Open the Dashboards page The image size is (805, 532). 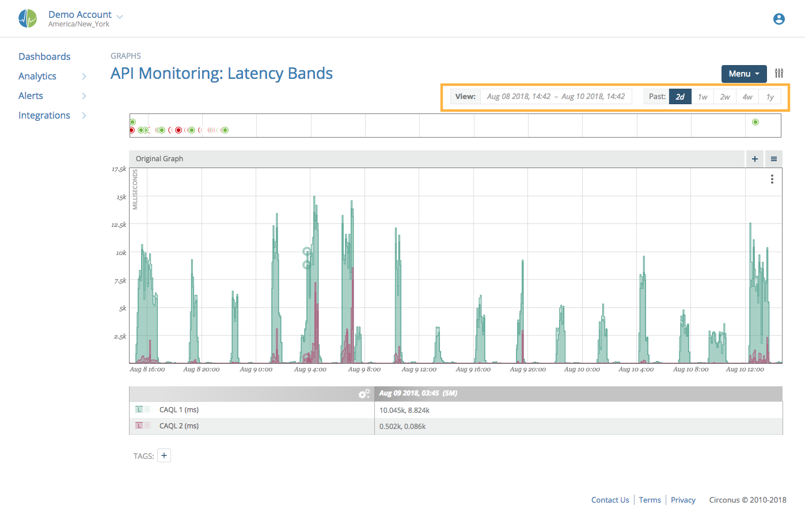tap(44, 56)
